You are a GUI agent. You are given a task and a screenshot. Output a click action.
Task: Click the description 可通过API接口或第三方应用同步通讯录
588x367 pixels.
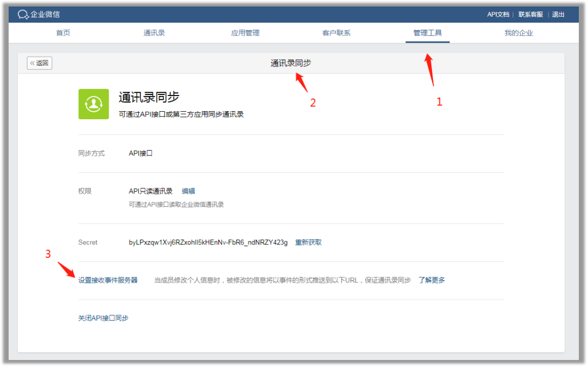[x=181, y=114]
